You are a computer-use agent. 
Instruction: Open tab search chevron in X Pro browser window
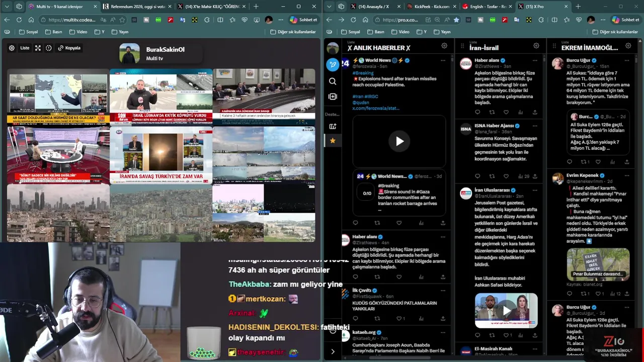coord(329,7)
